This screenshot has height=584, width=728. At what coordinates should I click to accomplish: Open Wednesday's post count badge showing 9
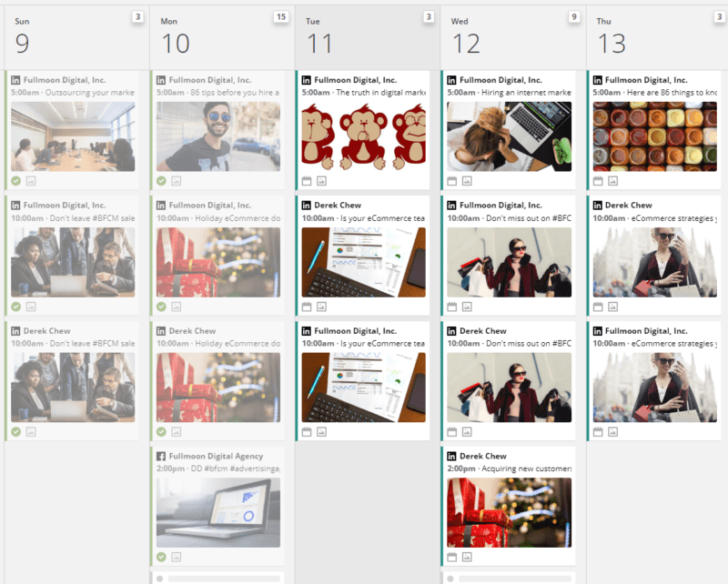pos(574,17)
